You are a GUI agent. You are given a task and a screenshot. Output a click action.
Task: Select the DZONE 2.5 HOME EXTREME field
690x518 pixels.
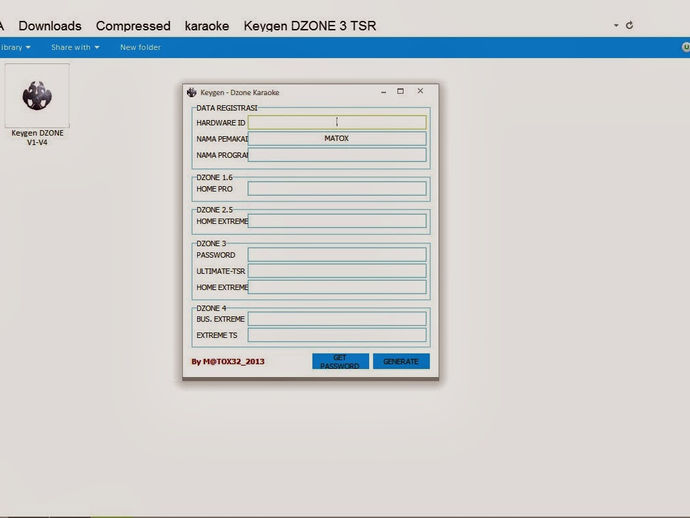[x=337, y=221]
